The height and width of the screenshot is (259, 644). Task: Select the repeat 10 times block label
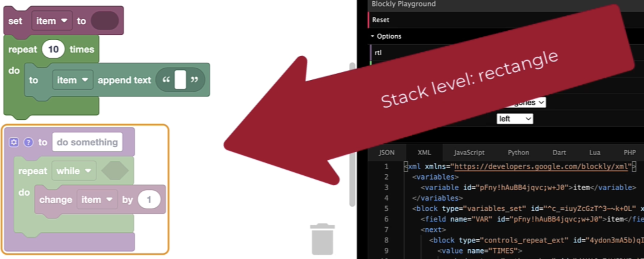click(x=22, y=50)
